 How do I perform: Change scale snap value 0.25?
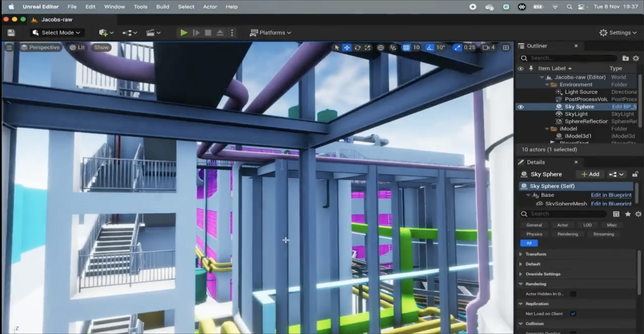(x=470, y=48)
